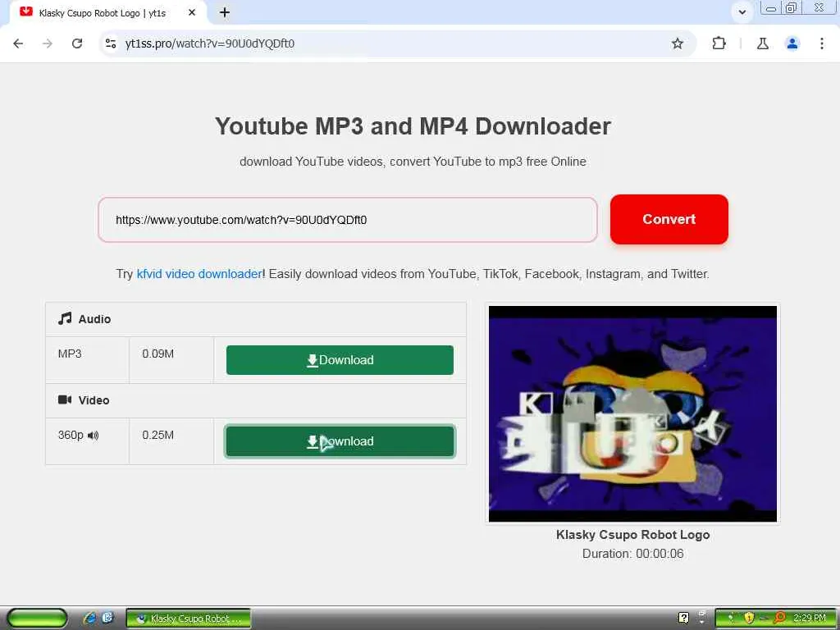Click the 0.09M file size cell
This screenshot has height=630, width=840.
[x=171, y=360]
